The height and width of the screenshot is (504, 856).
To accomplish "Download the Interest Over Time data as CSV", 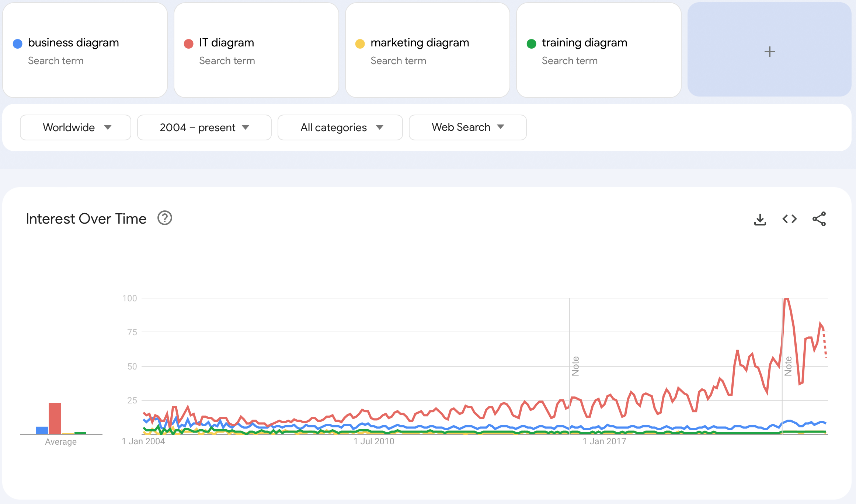I will [760, 219].
